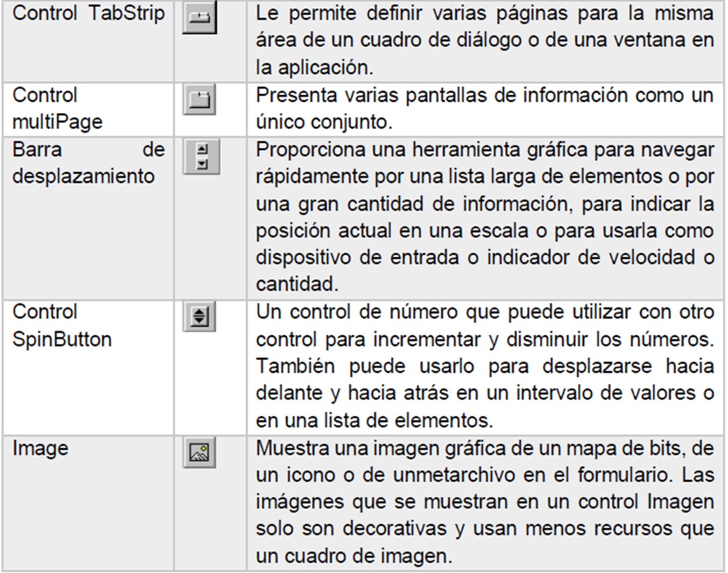Click the description text for SpinButton

484,366
